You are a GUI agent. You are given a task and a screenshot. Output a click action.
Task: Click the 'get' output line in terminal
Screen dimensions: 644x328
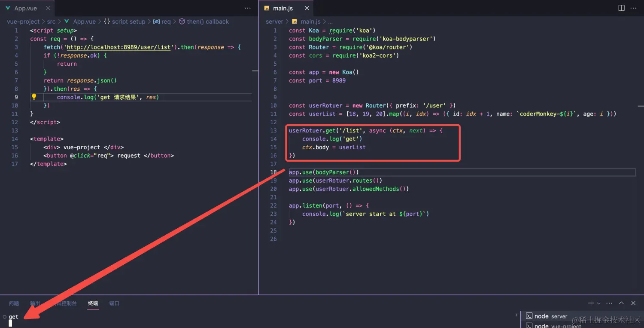pos(14,317)
